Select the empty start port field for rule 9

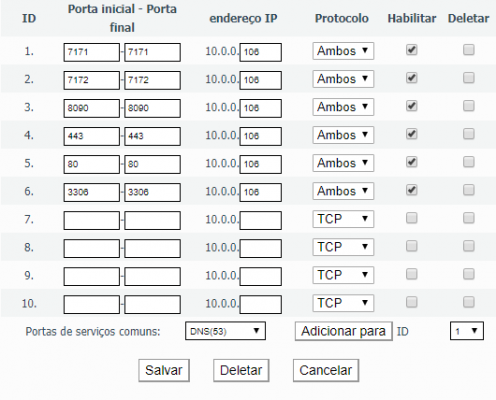(92, 276)
